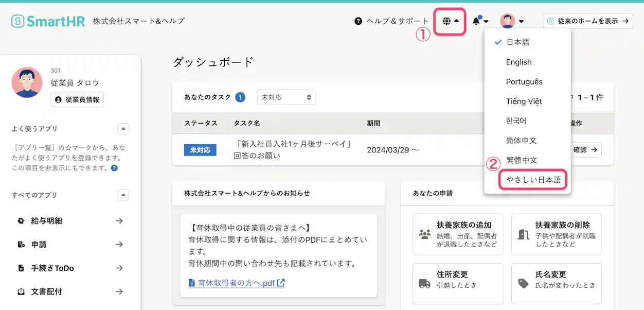Open the 未対応 status filter dropdown
Image resolution: width=644 pixels, height=310 pixels.
pos(286,97)
